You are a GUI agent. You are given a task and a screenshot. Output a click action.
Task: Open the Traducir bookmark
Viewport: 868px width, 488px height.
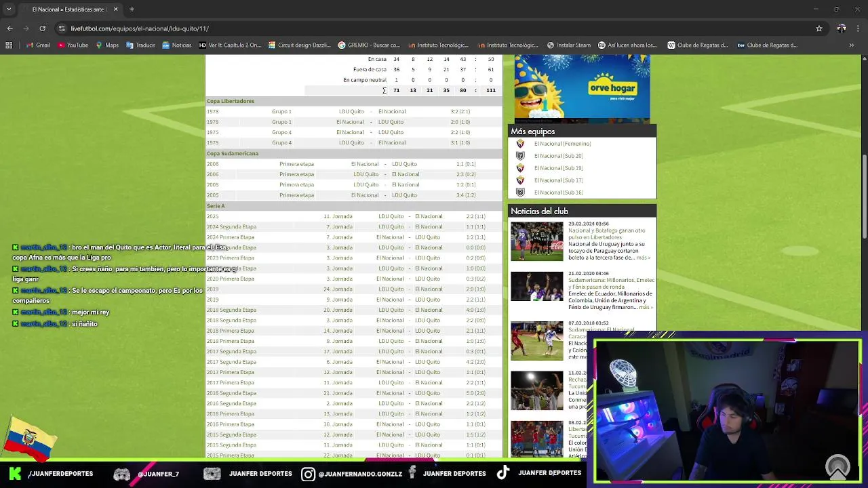pos(140,45)
